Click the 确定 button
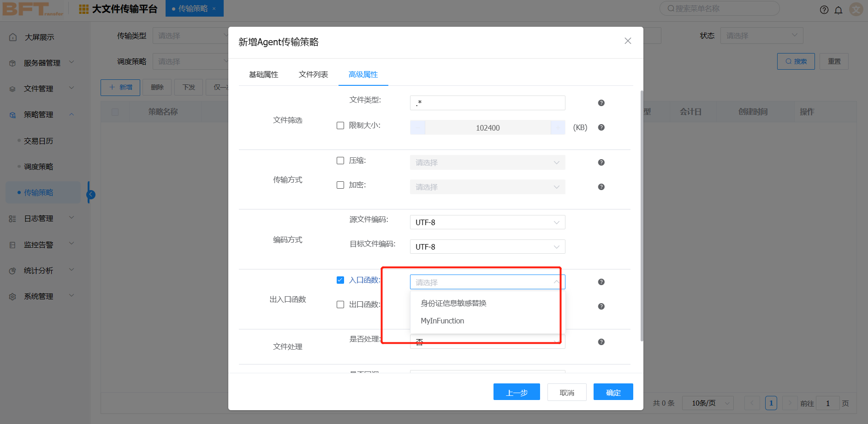This screenshot has width=868, height=424. 613,392
